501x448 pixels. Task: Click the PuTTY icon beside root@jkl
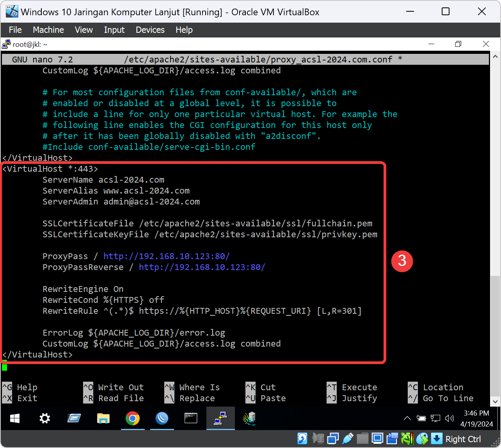coord(6,44)
